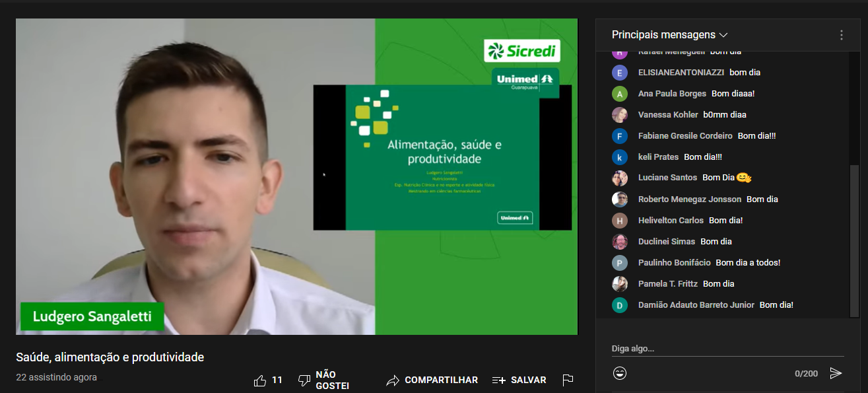Click the report flag icon
Image resolution: width=868 pixels, height=393 pixels.
pyautogui.click(x=567, y=380)
